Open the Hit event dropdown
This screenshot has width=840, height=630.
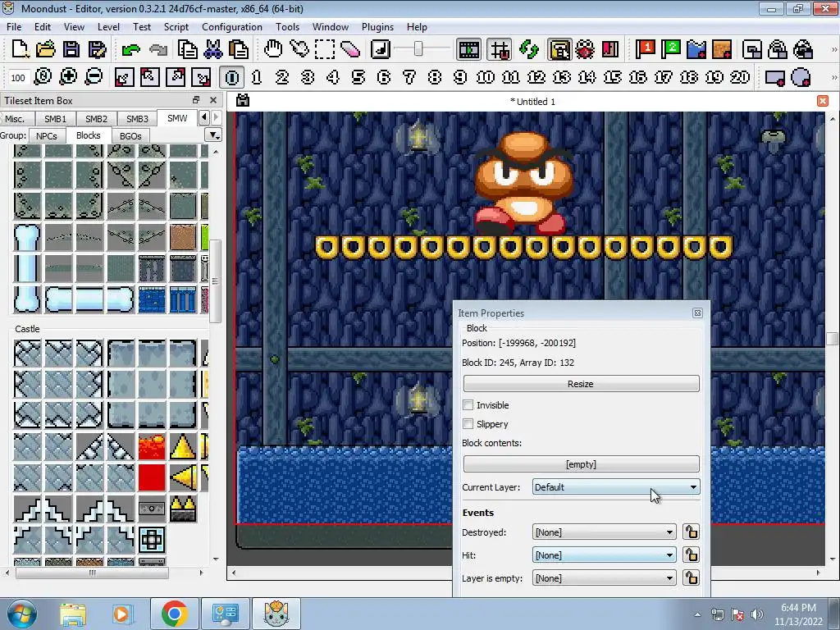605,555
